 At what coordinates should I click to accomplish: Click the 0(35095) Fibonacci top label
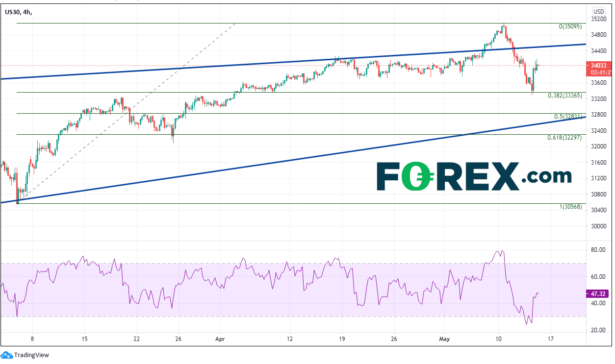(x=570, y=26)
